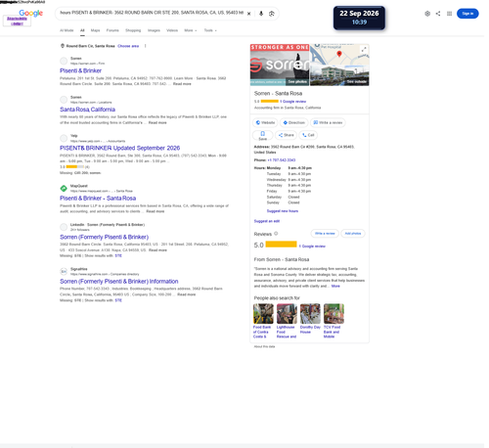Open the Forums tab
The image size is (489, 448).
[113, 30]
